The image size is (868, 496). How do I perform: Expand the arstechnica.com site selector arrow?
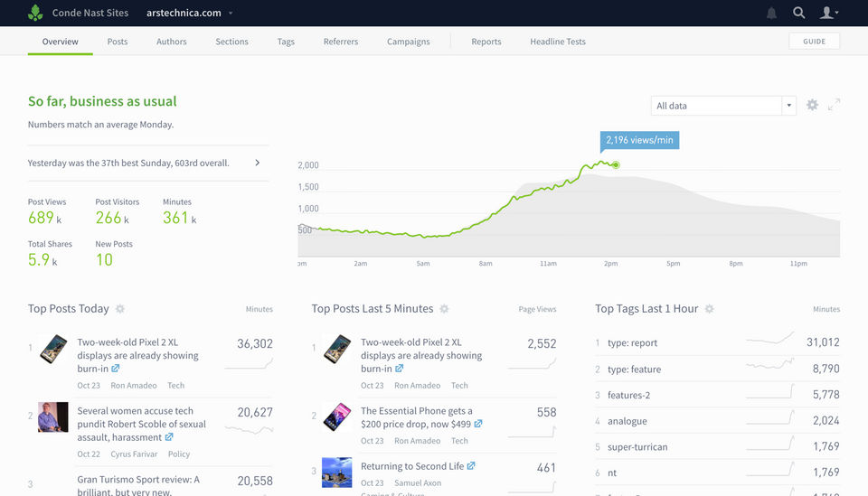[231, 14]
